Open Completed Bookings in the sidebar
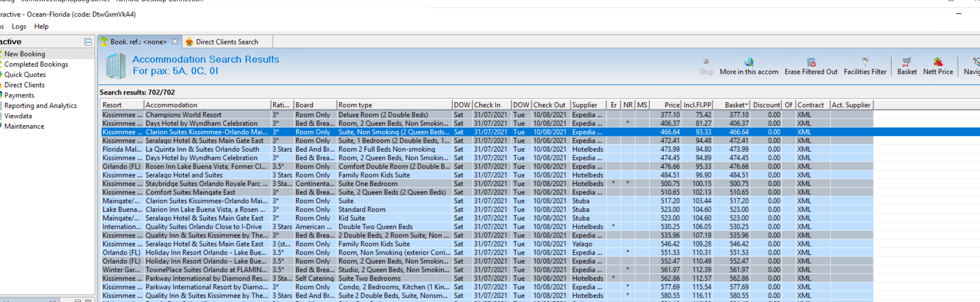The height and width of the screenshot is (302, 980). (x=36, y=64)
